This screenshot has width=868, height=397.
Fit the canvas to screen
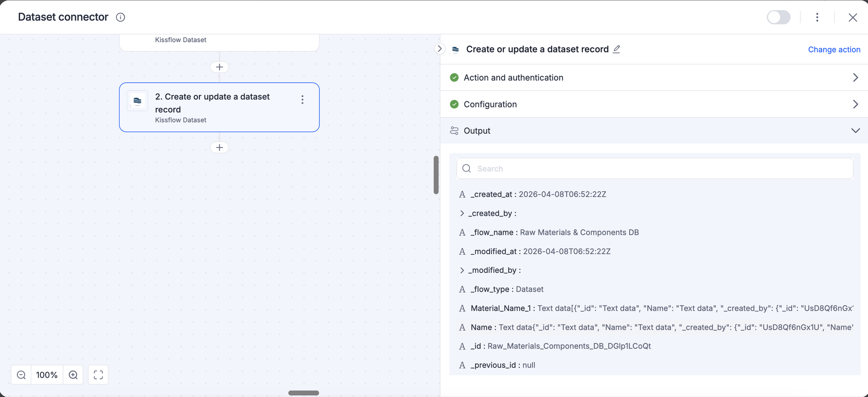[x=98, y=375]
